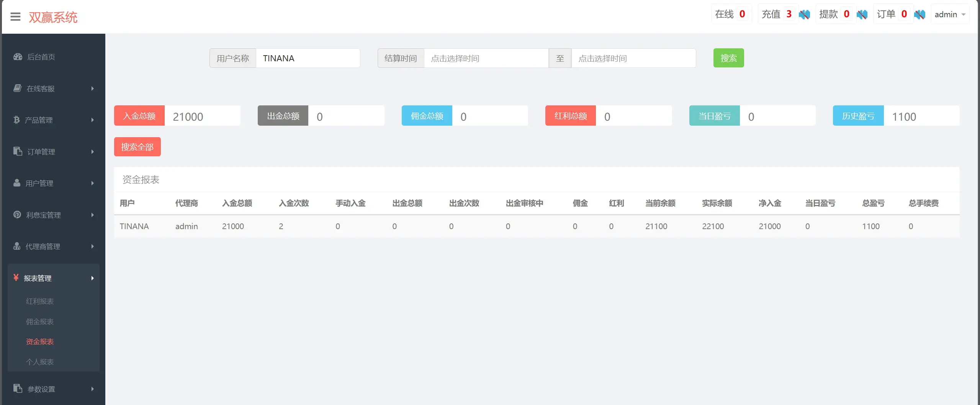Click the 用户名称 input field
Image resolution: width=980 pixels, height=405 pixels.
coord(308,58)
